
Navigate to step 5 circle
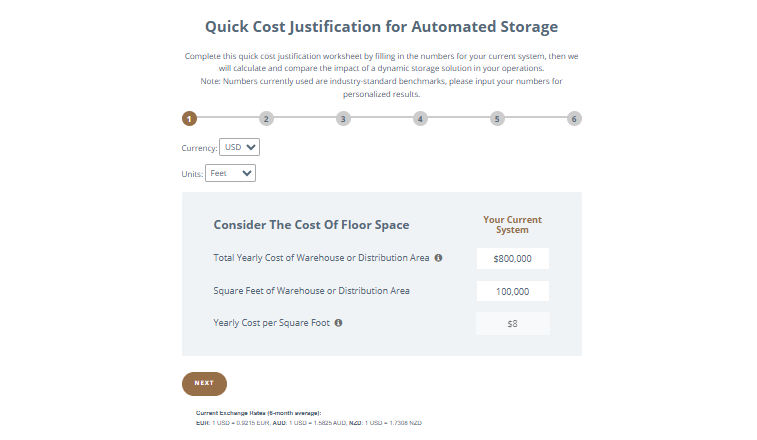click(497, 118)
